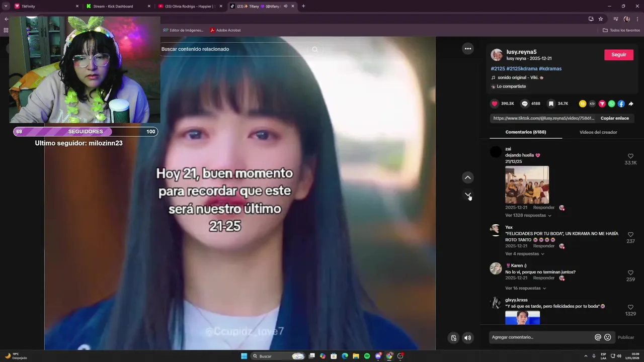Save video with the bookmark icon
The height and width of the screenshot is (362, 644).
[551, 104]
